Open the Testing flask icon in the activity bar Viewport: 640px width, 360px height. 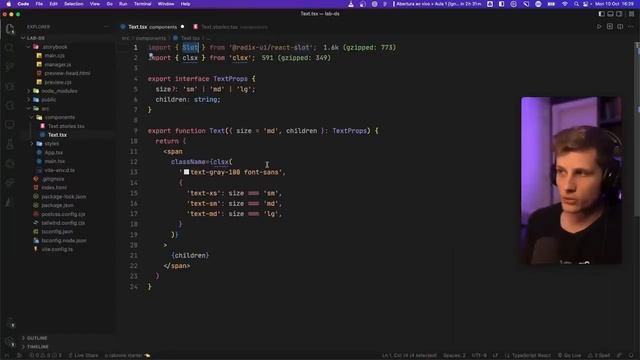[10, 144]
